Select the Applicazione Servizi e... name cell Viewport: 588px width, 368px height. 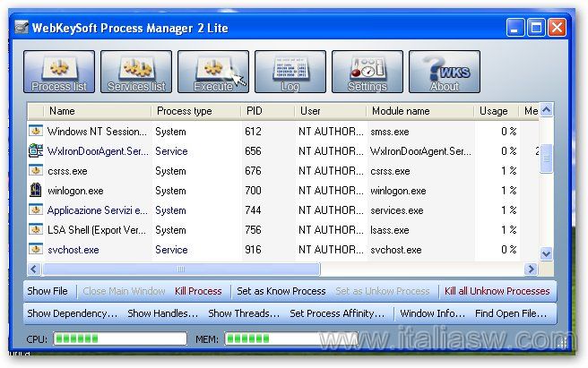pos(98,210)
